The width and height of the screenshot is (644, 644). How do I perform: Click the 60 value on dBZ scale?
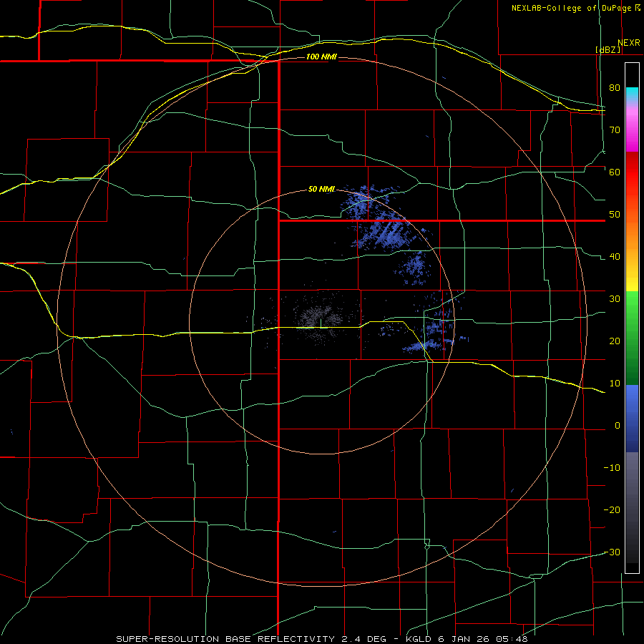coord(615,172)
